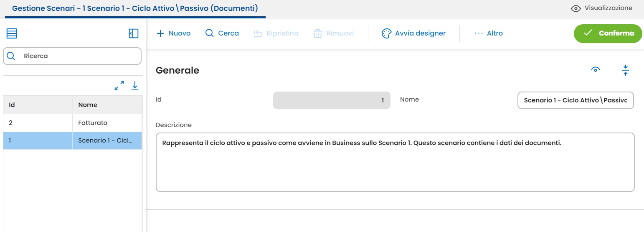Download the scenario list
This screenshot has width=644, height=232.
(x=134, y=86)
